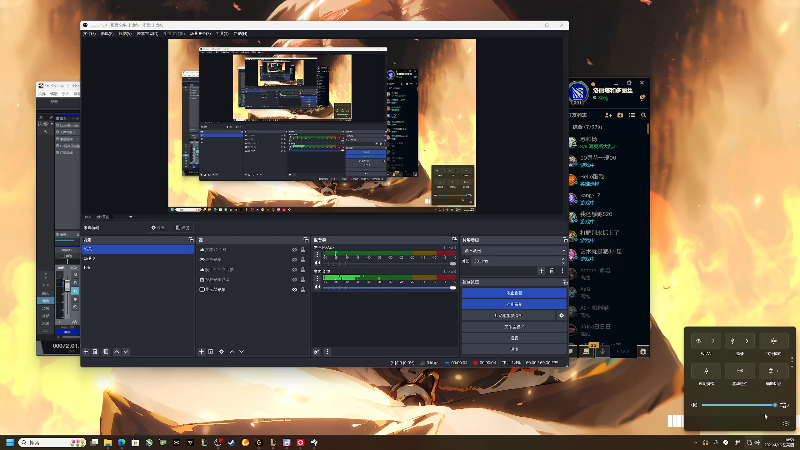Toggle Bluetooth in quick settings panel
The image size is (800, 450).
coord(733,341)
